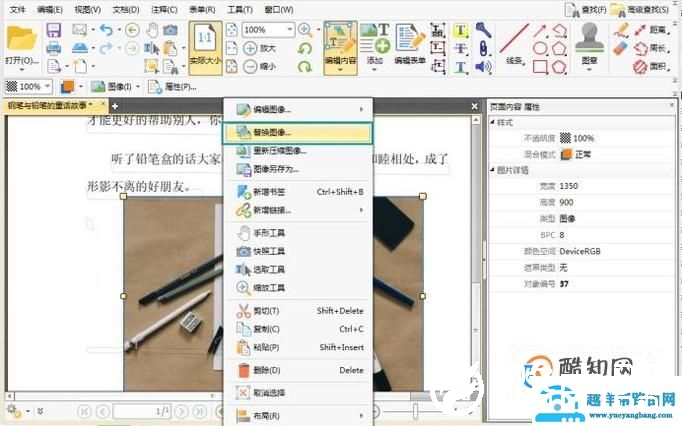Select the red rectangle shape tool
The height and width of the screenshot is (426, 682).
[540, 67]
